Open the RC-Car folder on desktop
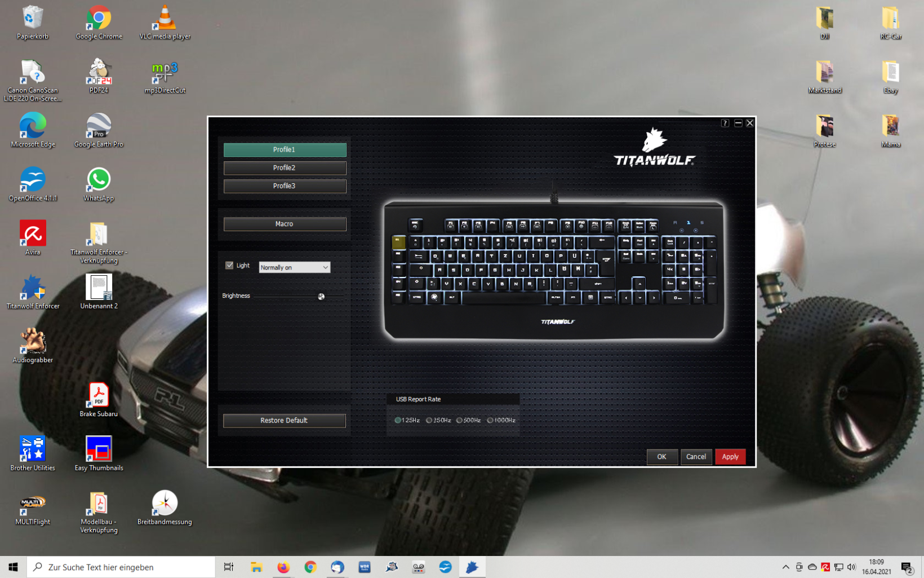 pyautogui.click(x=891, y=23)
